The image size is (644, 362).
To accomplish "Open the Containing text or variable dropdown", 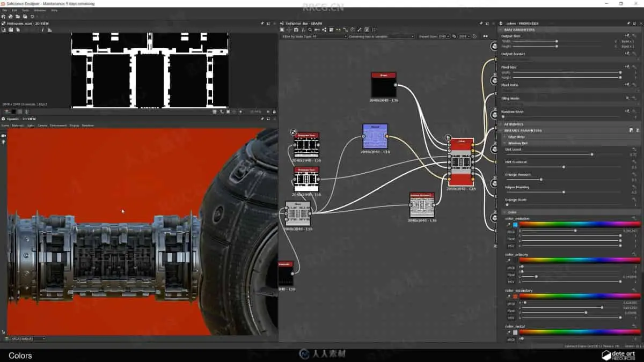I will (401, 36).
